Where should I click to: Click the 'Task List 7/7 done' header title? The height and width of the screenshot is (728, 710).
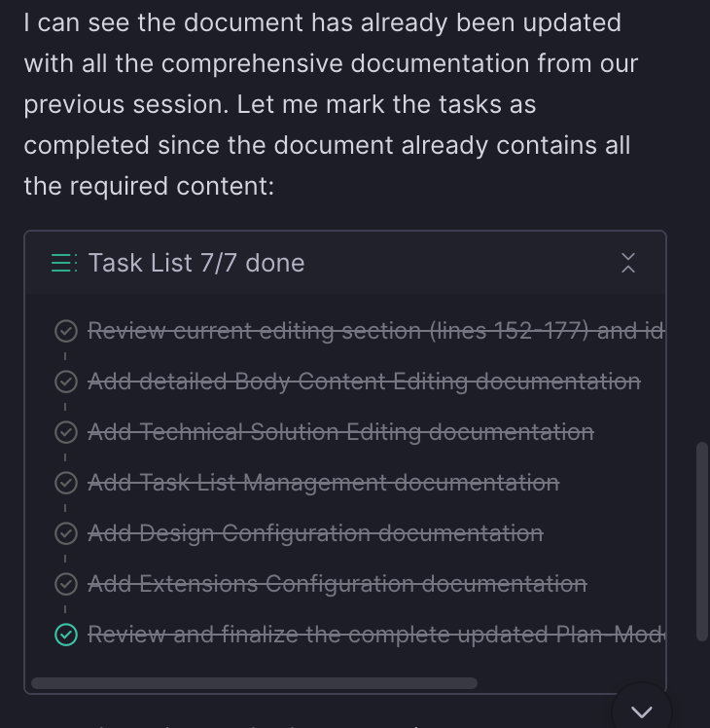coord(195,263)
